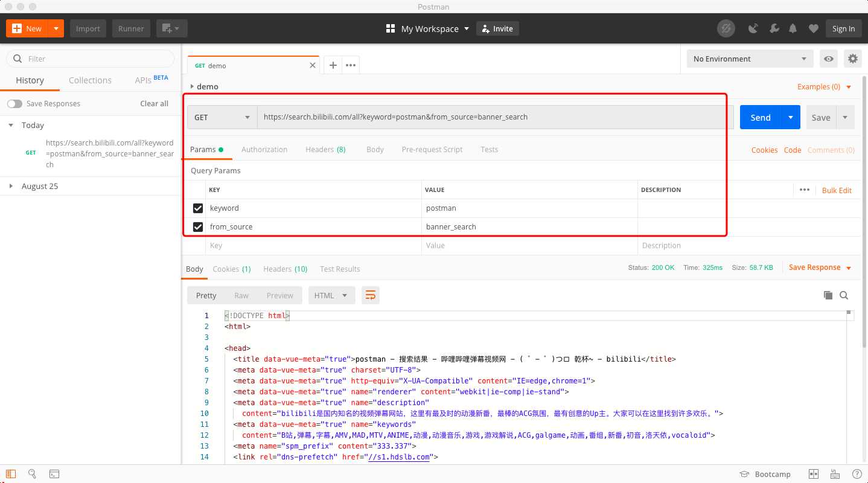Collapse the Today history group
This screenshot has width=868, height=483.
coord(11,125)
